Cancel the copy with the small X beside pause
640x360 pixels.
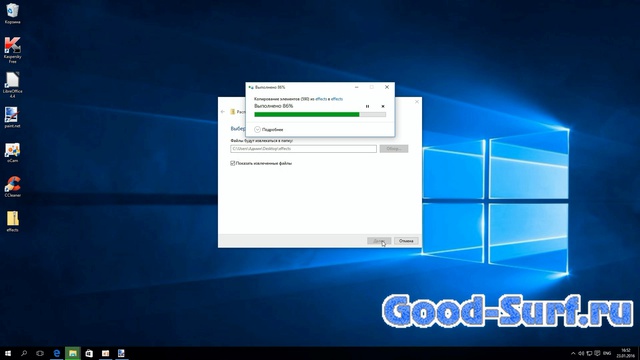point(383,106)
